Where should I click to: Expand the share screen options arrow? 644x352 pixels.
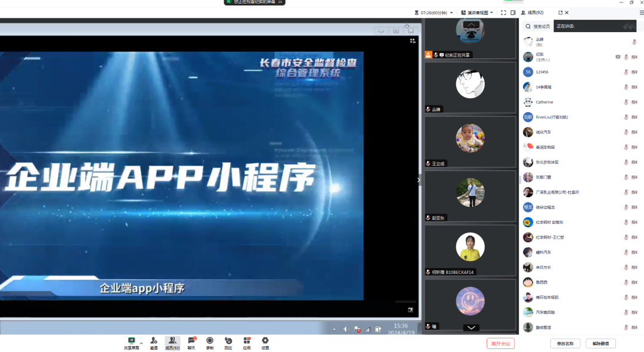click(141, 343)
